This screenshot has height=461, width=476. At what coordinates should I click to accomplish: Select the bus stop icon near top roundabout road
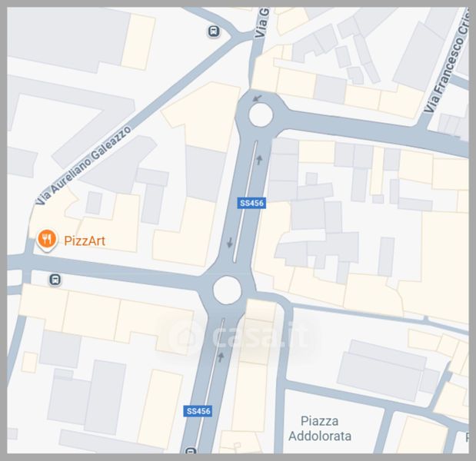[x=214, y=32]
